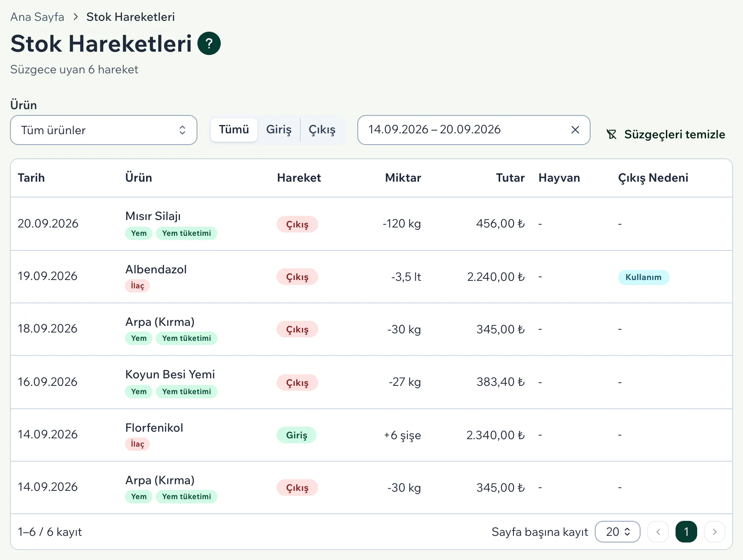Viewport: 743px width, 560px height.
Task: Go to previous page arrow
Action: click(x=658, y=532)
